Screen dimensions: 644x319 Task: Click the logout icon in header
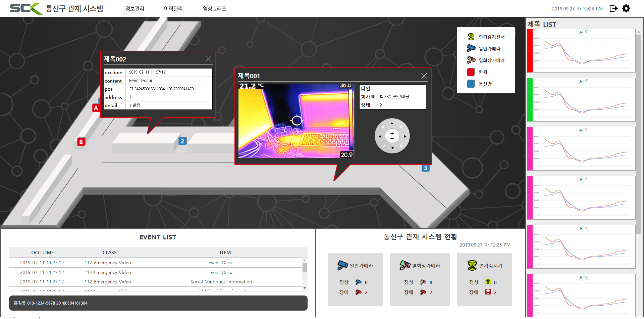613,8
